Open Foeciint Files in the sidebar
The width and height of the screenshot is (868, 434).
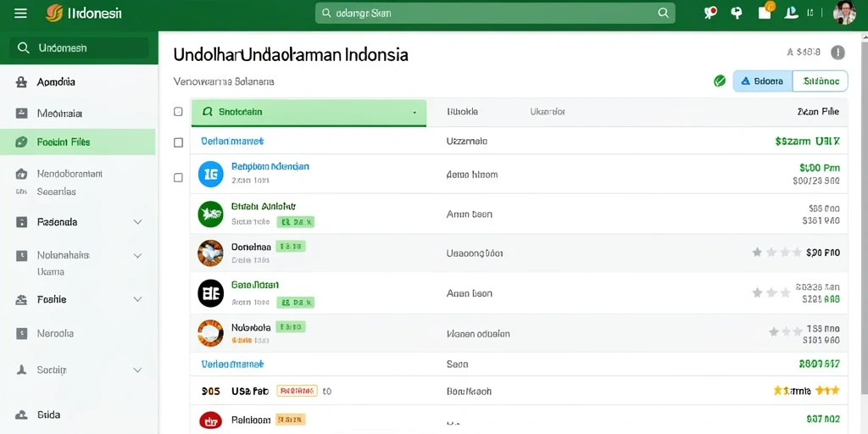[77, 142]
